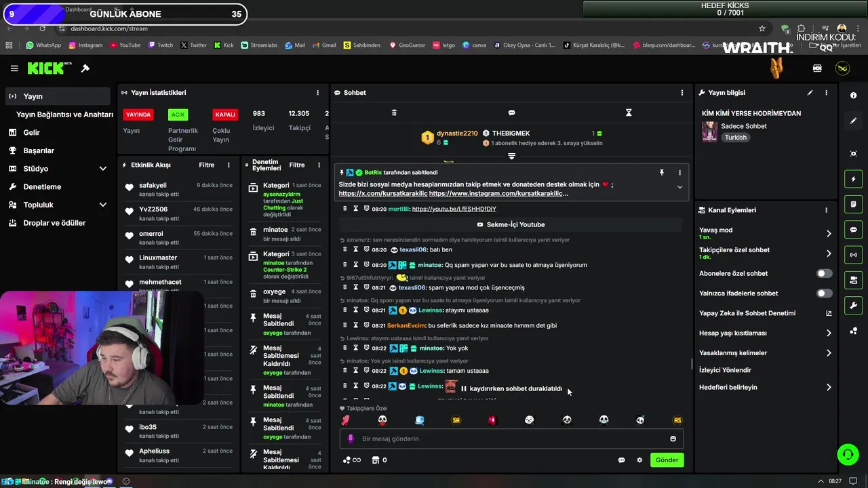Toggle the Yalnızca ifadelerle sohbet switch
The height and width of the screenshot is (488, 868).
[x=824, y=293]
